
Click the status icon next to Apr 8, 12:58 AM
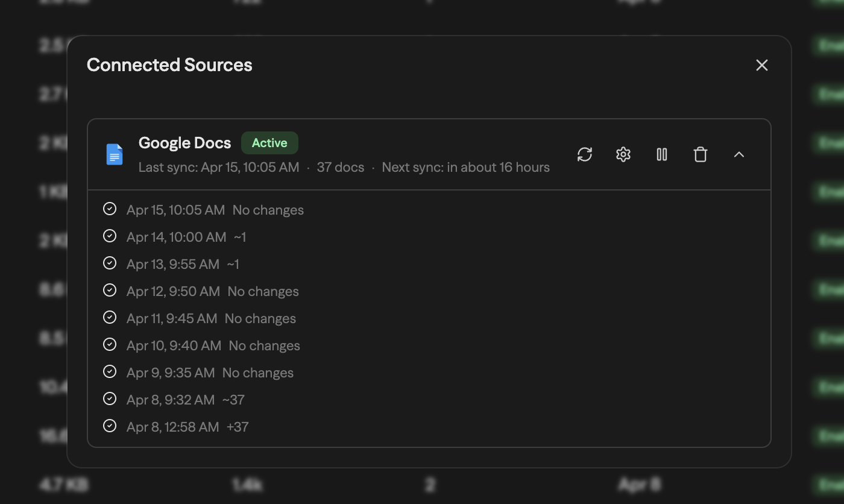pyautogui.click(x=110, y=426)
